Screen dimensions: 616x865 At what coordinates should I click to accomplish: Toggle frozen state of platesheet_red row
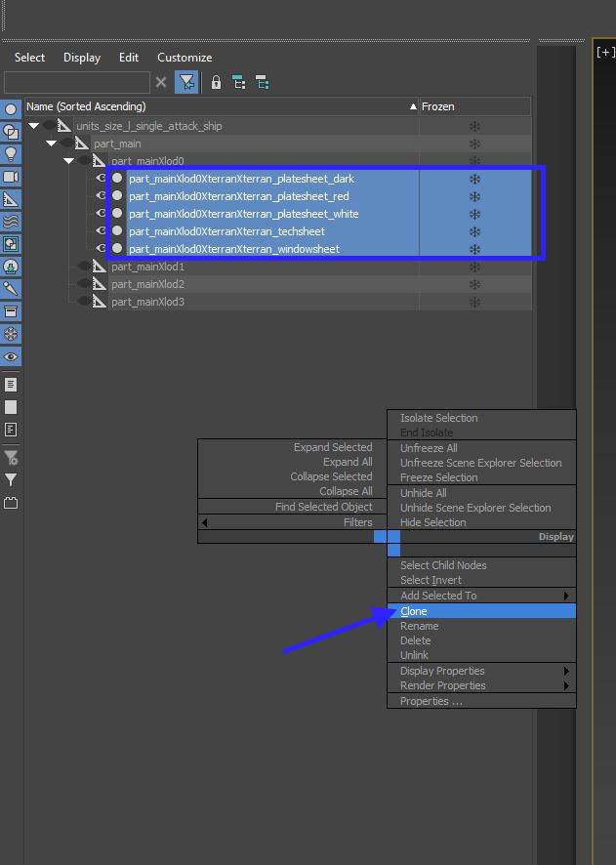tap(474, 196)
